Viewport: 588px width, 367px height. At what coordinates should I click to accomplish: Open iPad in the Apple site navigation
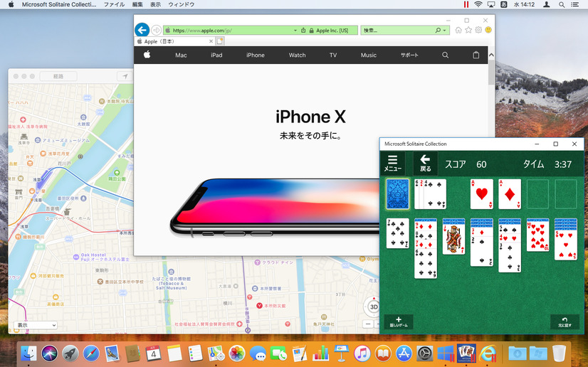216,55
